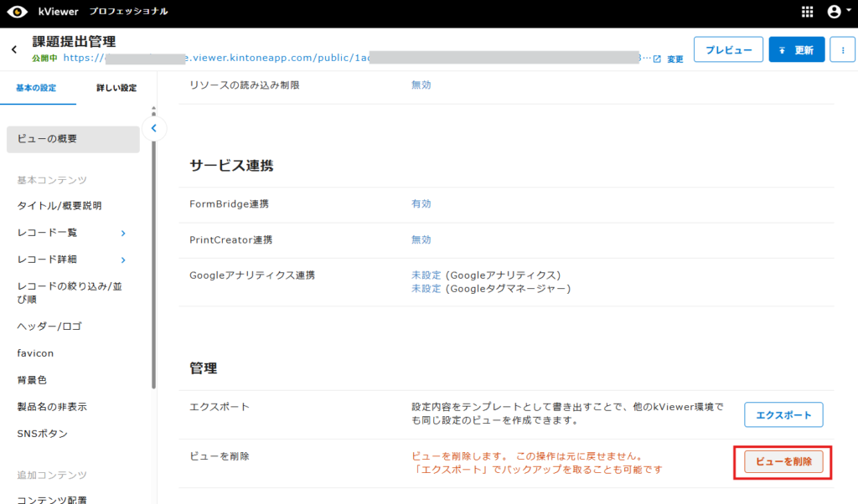Select ヘッダー/ロゴ in the sidebar

(x=49, y=327)
